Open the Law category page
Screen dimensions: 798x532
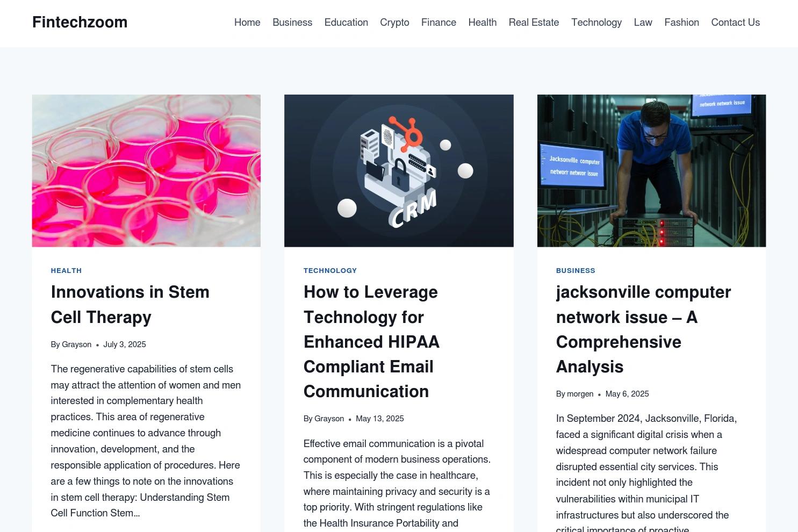point(643,23)
